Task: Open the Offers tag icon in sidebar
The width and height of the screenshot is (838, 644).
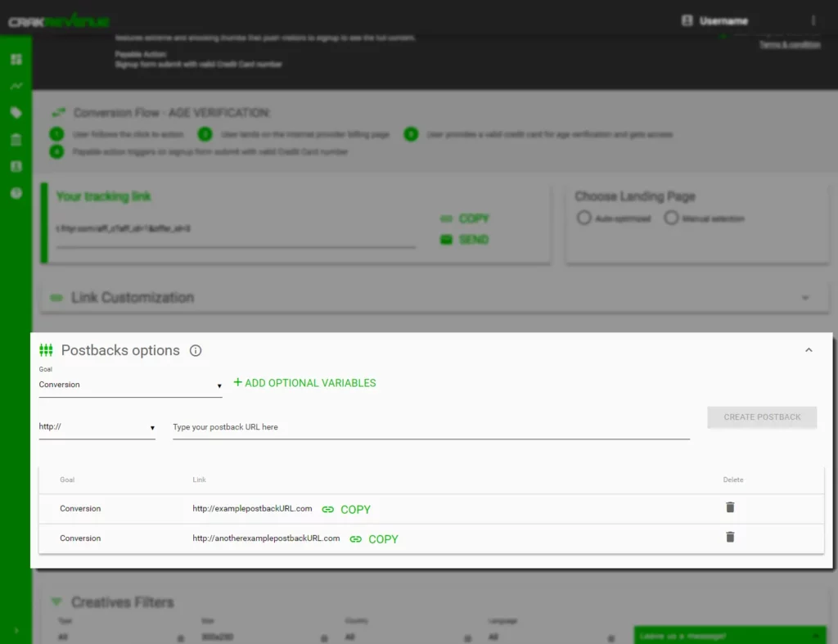Action: (x=17, y=111)
